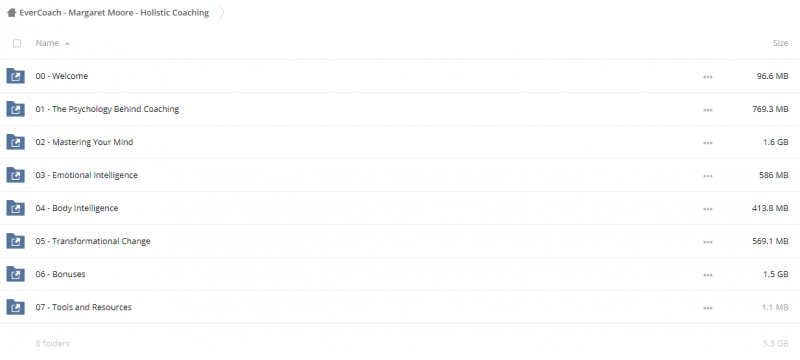This screenshot has width=800, height=360.
Task: Click the Tools and Resources folder icon
Action: pos(15,307)
